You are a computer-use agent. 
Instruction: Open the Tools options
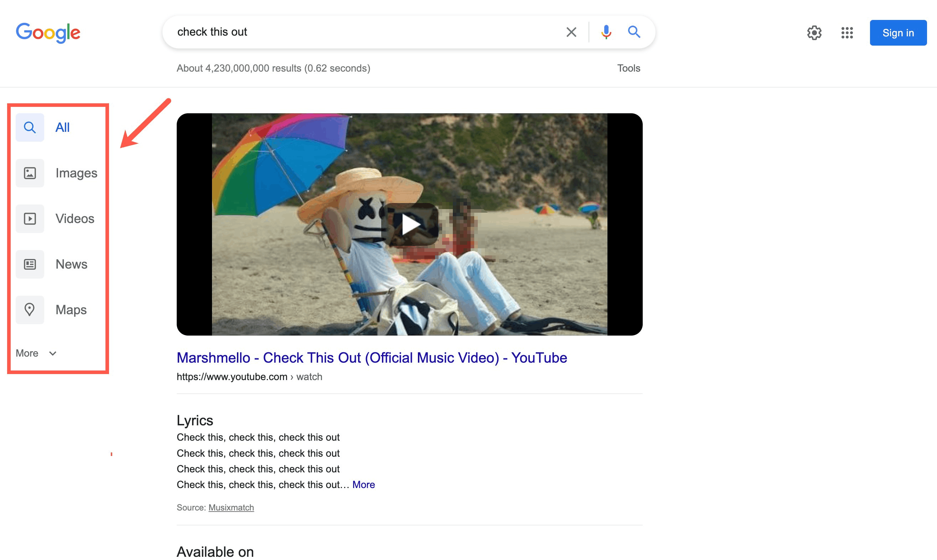(628, 68)
